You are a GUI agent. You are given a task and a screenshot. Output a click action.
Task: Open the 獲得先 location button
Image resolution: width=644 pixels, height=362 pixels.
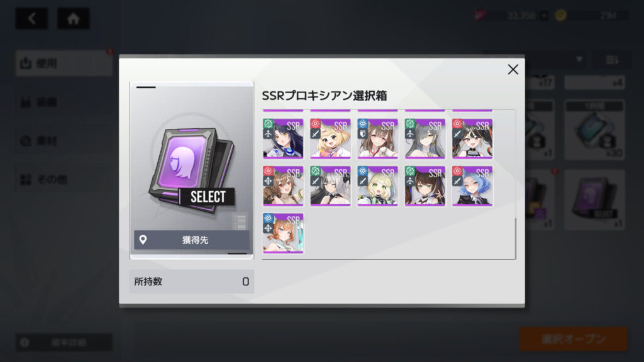(x=191, y=239)
